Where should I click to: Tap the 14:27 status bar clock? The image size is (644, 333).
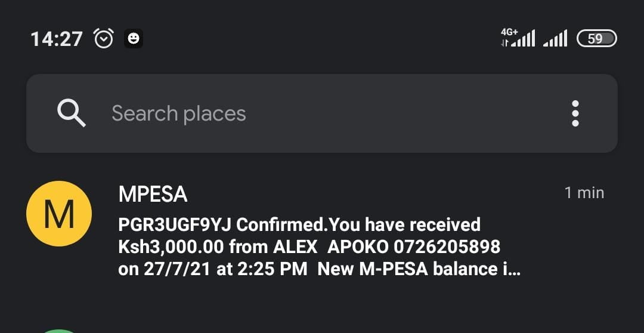[57, 39]
